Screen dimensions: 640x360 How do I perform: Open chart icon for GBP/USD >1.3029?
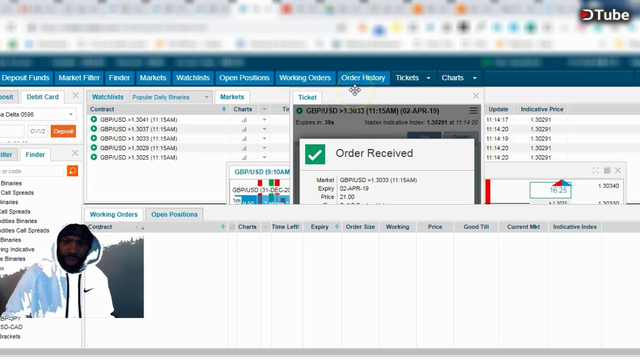(244, 148)
